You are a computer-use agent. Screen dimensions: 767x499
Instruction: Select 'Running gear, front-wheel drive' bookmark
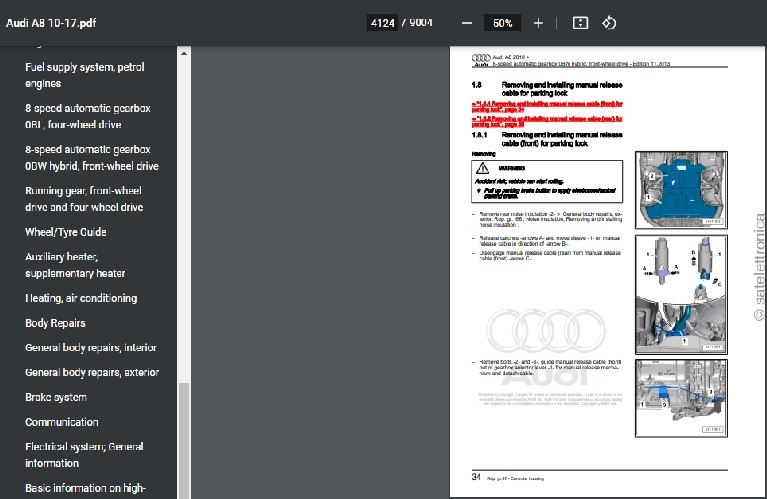pos(84,199)
